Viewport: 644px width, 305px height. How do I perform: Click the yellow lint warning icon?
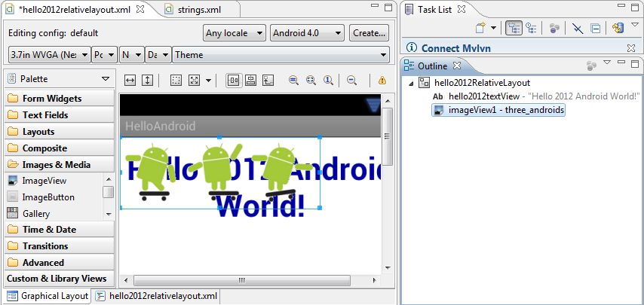coord(382,81)
